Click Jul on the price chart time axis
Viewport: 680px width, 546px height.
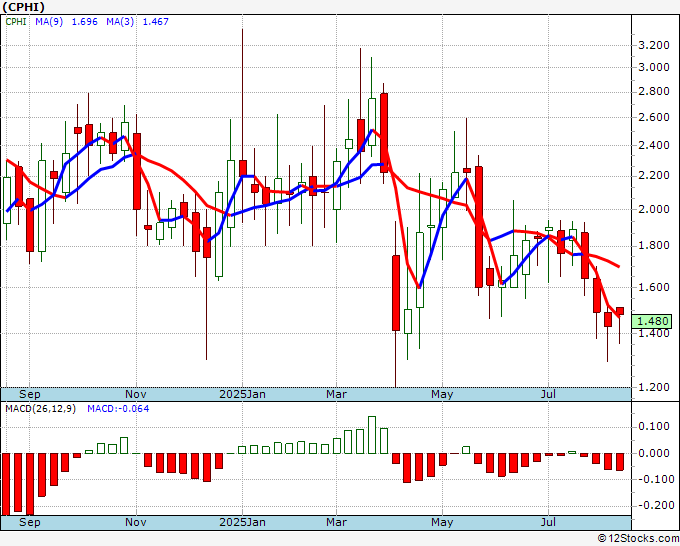pyautogui.click(x=549, y=394)
